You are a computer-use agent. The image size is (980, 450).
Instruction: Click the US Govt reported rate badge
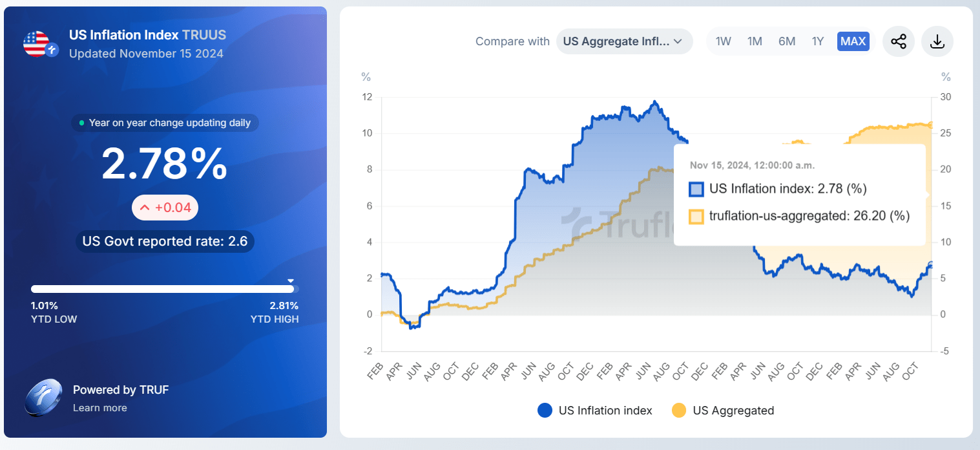tap(165, 241)
